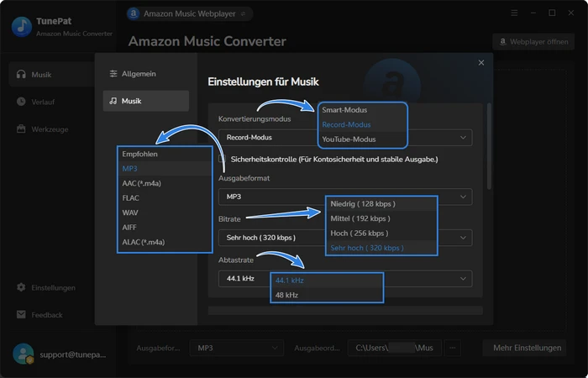Click the Webplayer öffnen button

coord(533,42)
